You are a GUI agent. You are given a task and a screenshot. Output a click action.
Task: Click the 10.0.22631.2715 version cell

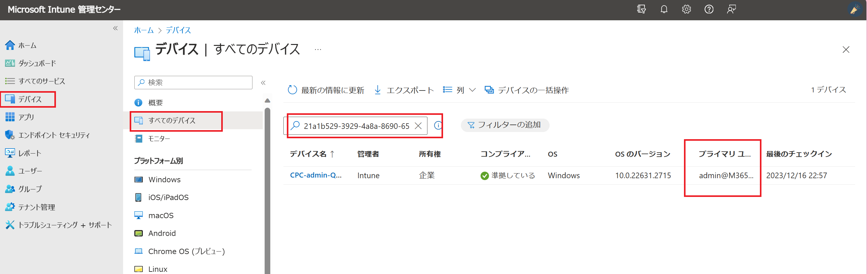(x=643, y=176)
